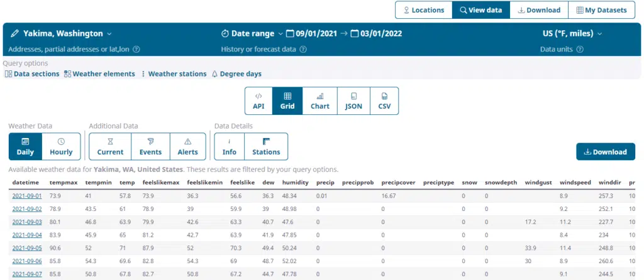The width and height of the screenshot is (644, 280).
Task: Switch output to Chart view
Action: click(319, 101)
